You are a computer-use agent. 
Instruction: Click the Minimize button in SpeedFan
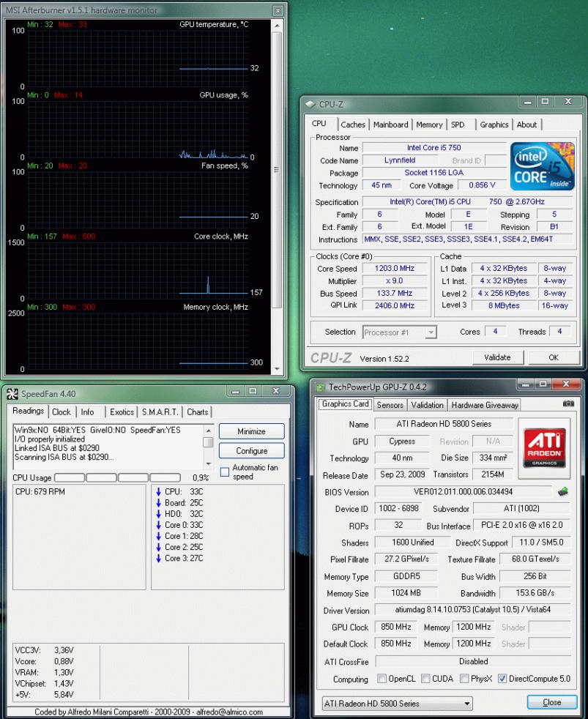coord(251,431)
